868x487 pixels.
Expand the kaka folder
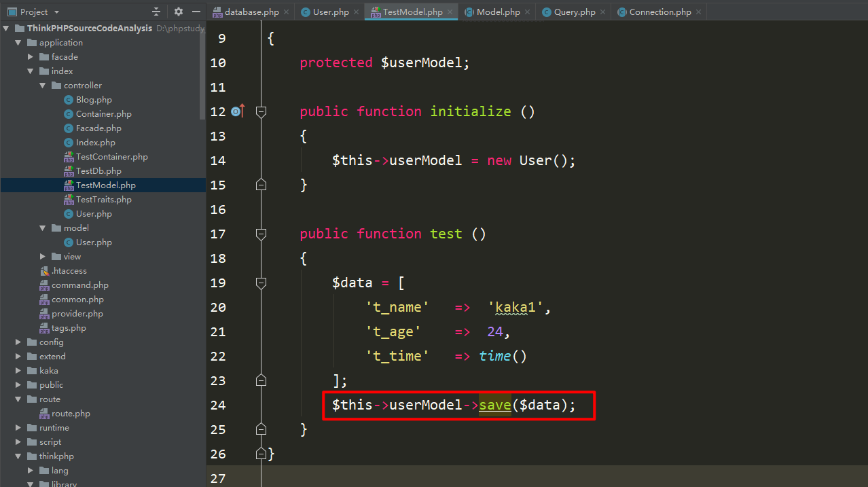pyautogui.click(x=18, y=371)
